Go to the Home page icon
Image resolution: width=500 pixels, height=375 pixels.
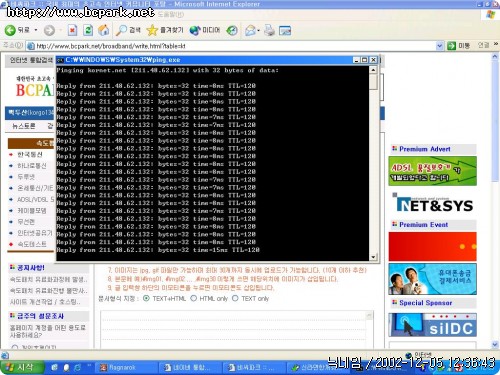(104, 30)
